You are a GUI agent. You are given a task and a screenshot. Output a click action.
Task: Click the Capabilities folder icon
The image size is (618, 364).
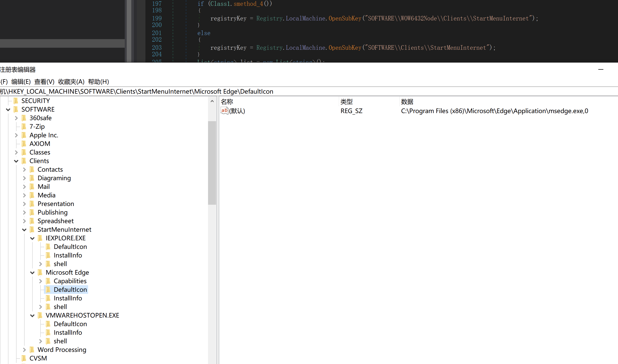(x=48, y=281)
